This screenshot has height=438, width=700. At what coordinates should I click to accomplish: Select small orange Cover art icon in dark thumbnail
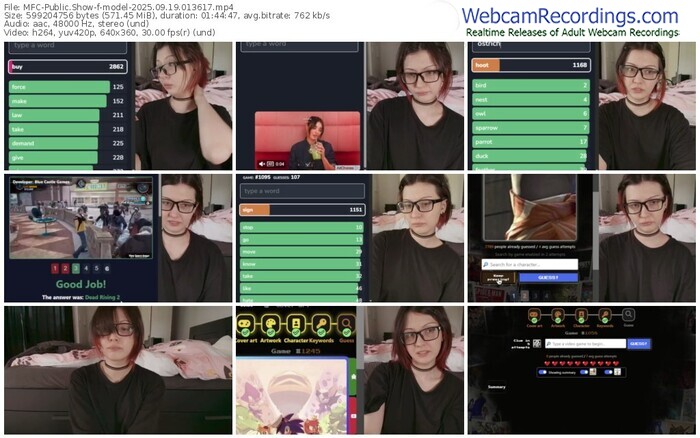tap(534, 316)
